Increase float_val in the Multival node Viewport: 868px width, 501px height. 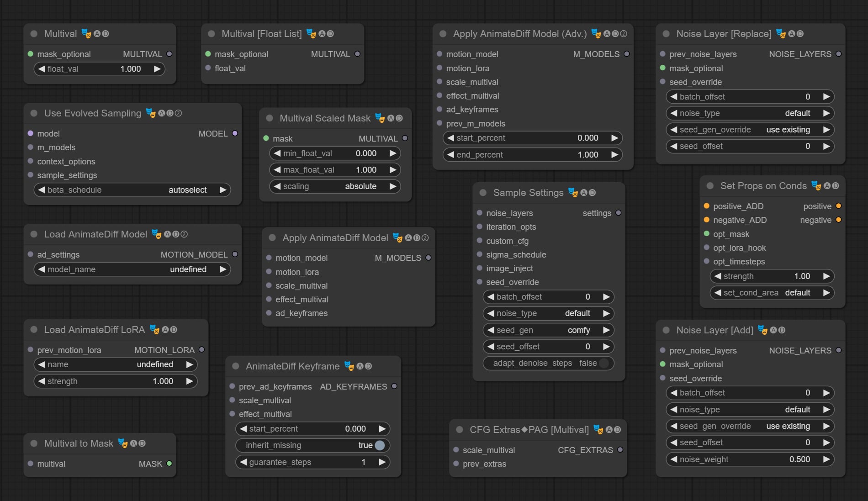[157, 69]
